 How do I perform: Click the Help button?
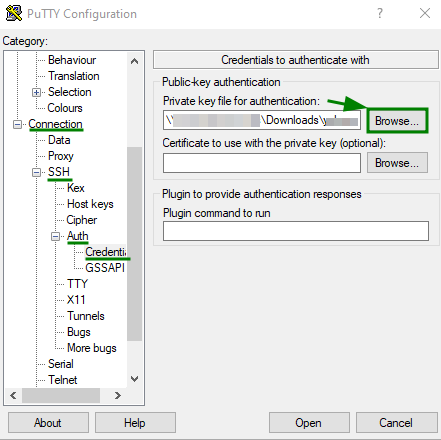135,423
